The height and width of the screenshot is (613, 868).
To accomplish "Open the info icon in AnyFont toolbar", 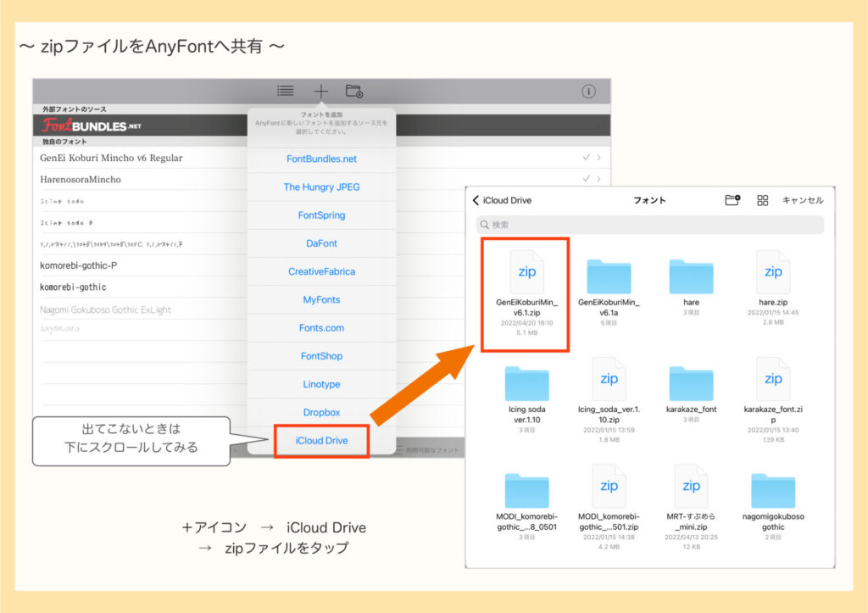I will (588, 92).
